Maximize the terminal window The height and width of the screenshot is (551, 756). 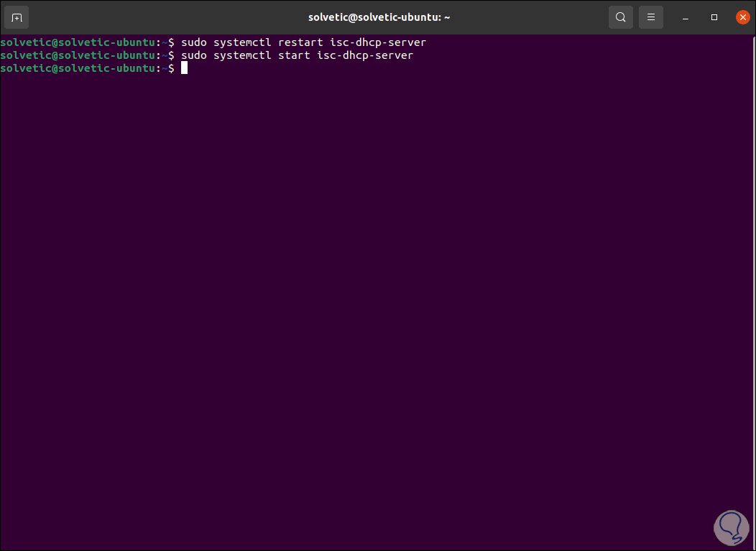[x=714, y=17]
